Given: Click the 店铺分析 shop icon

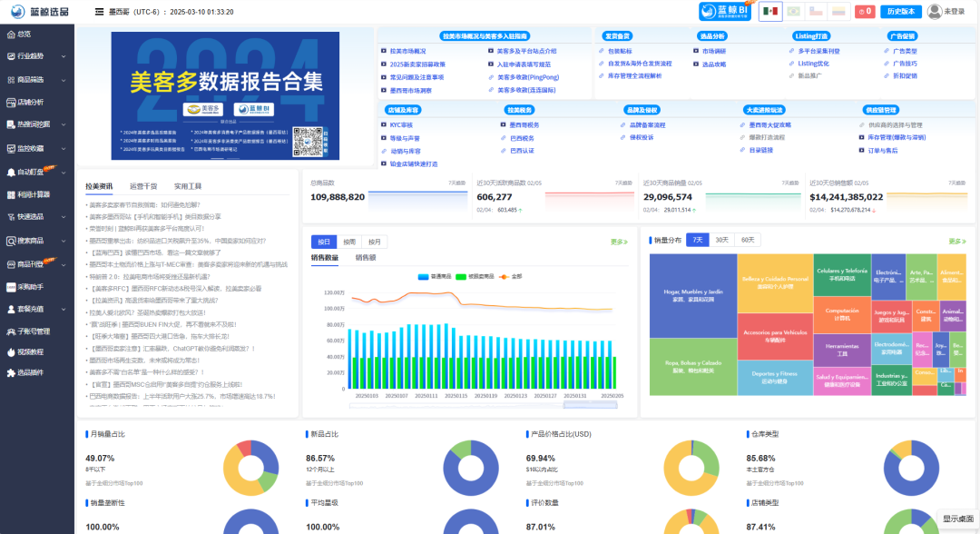Looking at the screenshot, I should [11, 102].
